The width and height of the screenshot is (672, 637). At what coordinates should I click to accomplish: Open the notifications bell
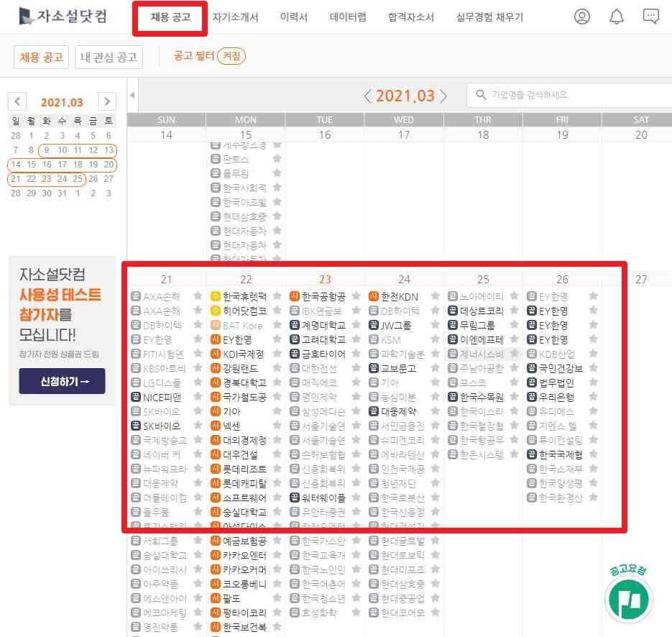pos(616,17)
